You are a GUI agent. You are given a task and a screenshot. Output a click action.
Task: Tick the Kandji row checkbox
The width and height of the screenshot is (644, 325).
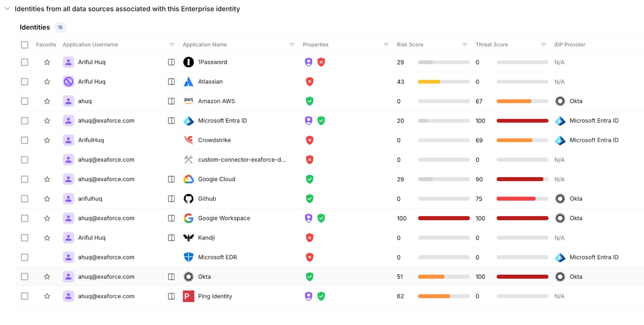click(24, 238)
